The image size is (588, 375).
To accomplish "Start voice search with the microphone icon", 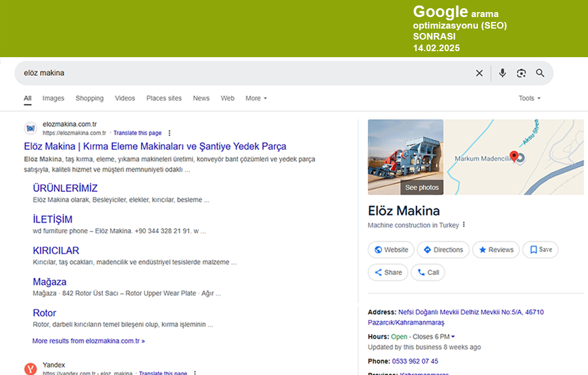I will click(503, 73).
